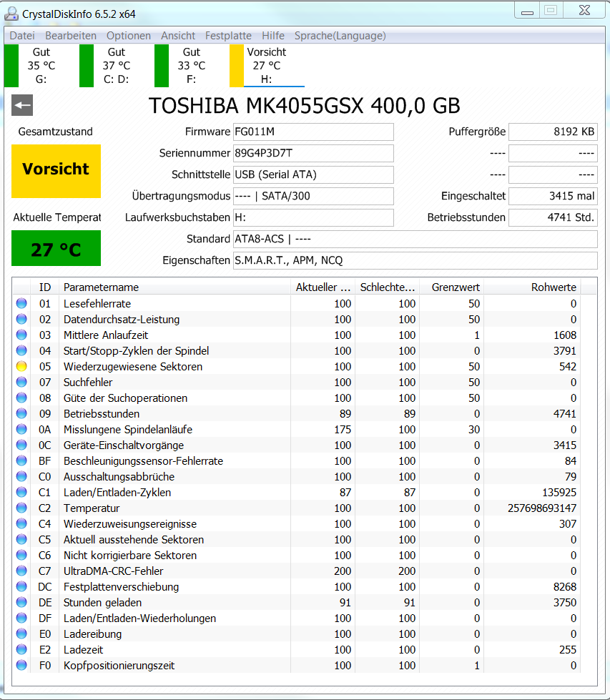Click the Seriennummer field 89G4P3D7T
The height and width of the screenshot is (700, 610).
[x=313, y=153]
